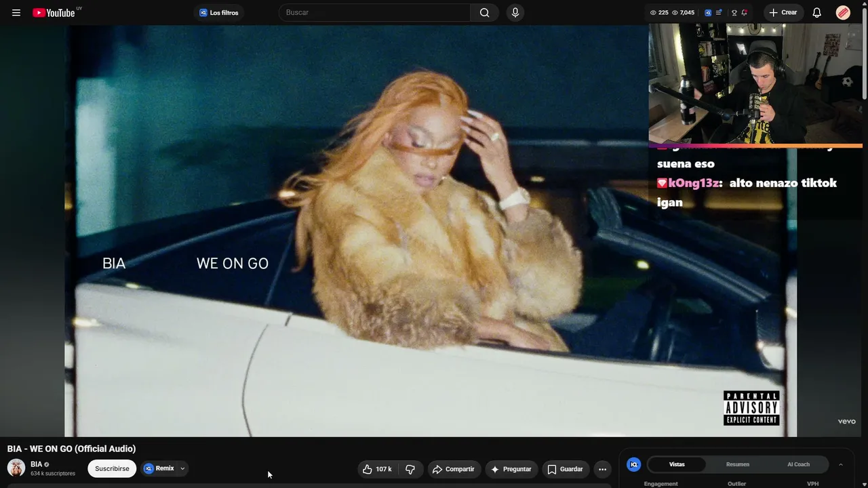Click the vevo logo on the video
This screenshot has height=488, width=868.
(x=846, y=422)
